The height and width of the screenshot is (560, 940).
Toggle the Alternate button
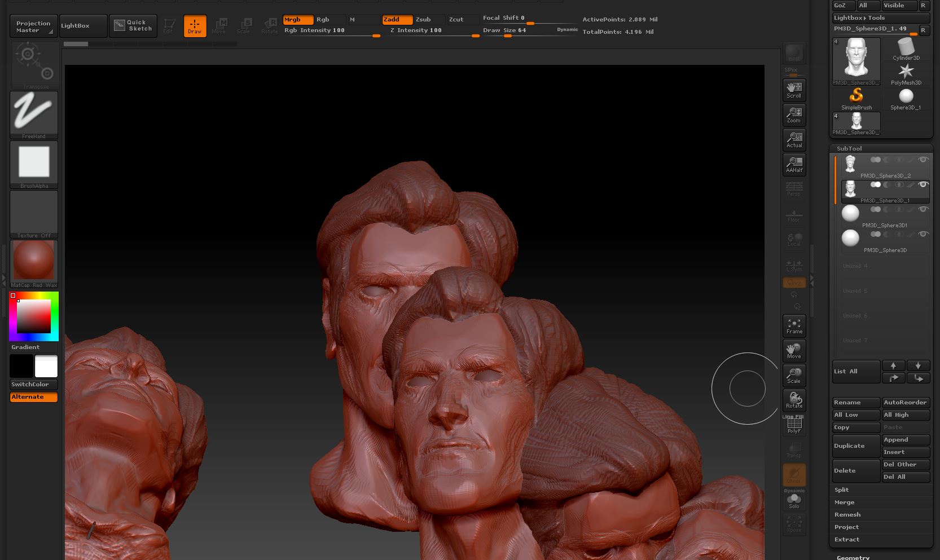pyautogui.click(x=34, y=397)
